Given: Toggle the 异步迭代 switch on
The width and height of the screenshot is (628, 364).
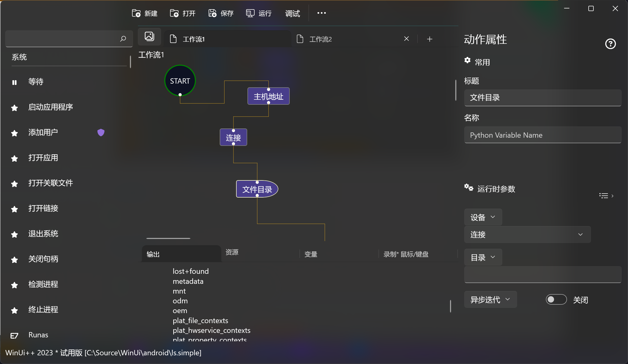Looking at the screenshot, I should (x=556, y=300).
